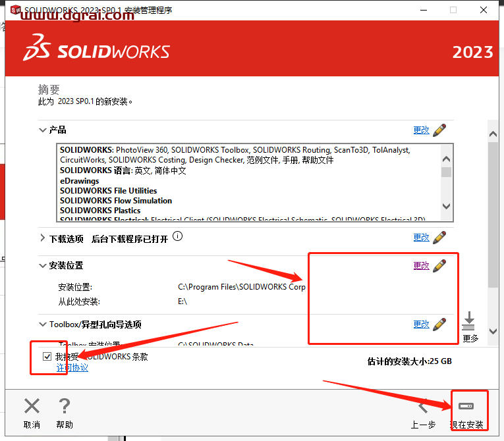This screenshot has height=441, width=504.
Task: Click the pencil icon in 安装位置 section
Action: click(x=439, y=266)
